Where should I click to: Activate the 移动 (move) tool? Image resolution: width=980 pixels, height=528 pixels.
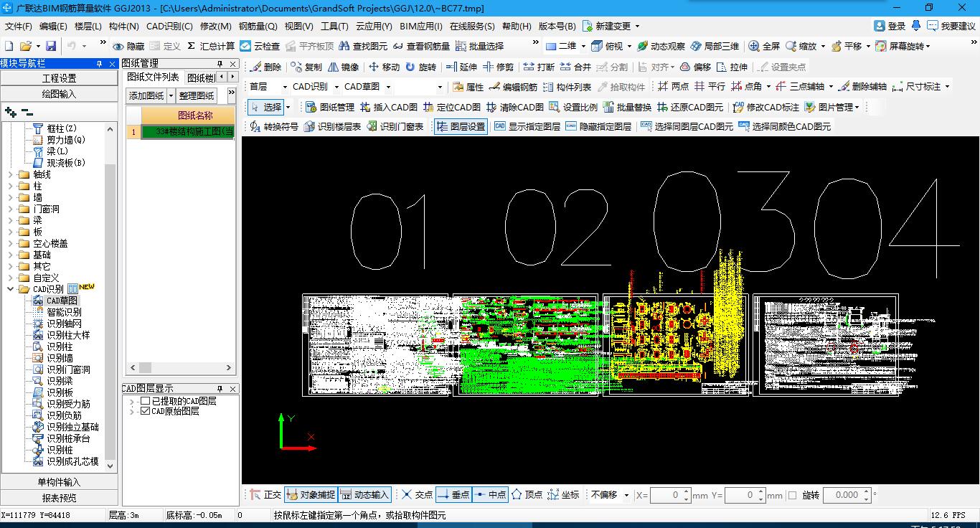tap(384, 67)
